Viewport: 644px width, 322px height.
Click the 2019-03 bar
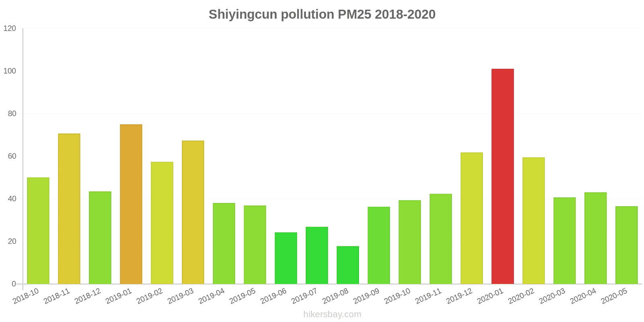tap(193, 212)
